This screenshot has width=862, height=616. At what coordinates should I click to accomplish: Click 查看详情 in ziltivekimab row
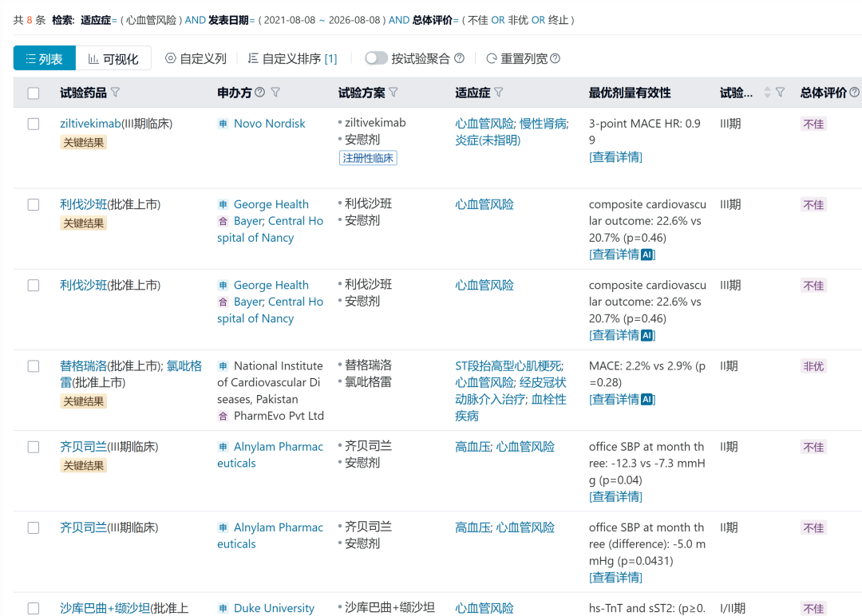pos(615,157)
